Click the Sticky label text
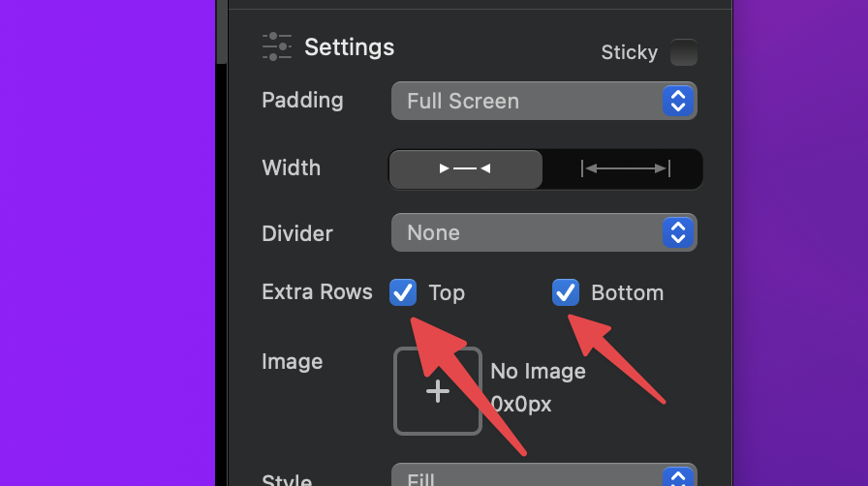868x486 pixels. (629, 52)
